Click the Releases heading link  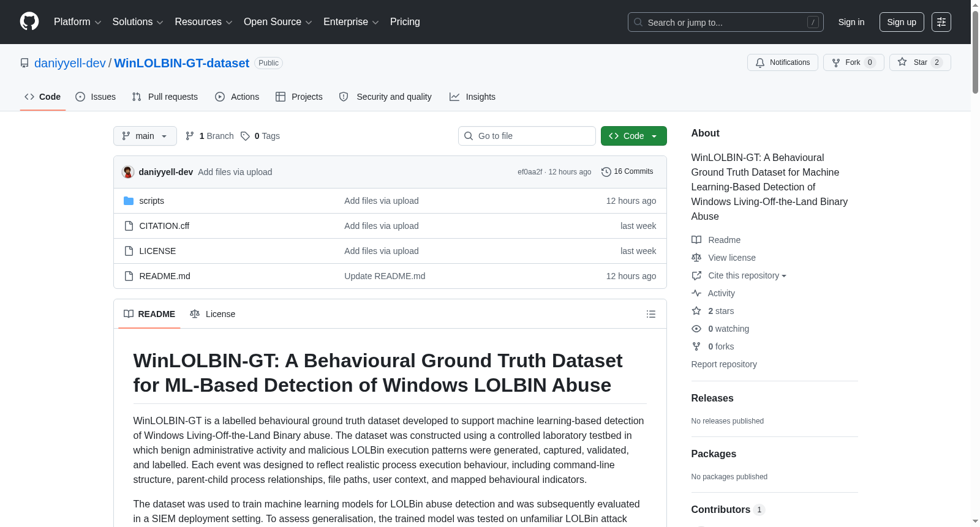click(x=712, y=398)
